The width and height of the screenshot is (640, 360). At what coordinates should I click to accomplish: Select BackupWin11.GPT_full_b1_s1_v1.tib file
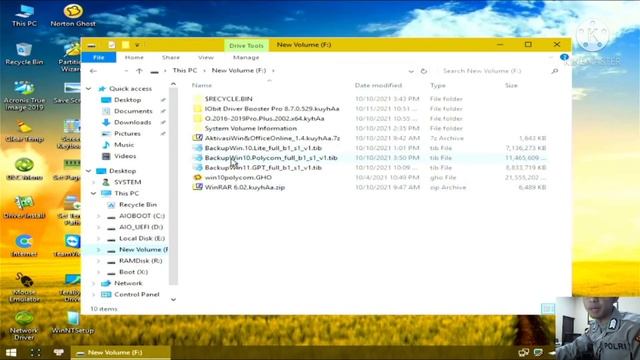pos(263,168)
